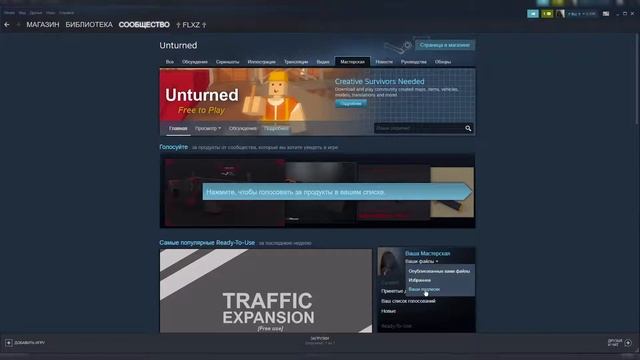The width and height of the screenshot is (640, 360).
Task: Choose Опубликованные вами файлы option
Action: tap(439, 271)
